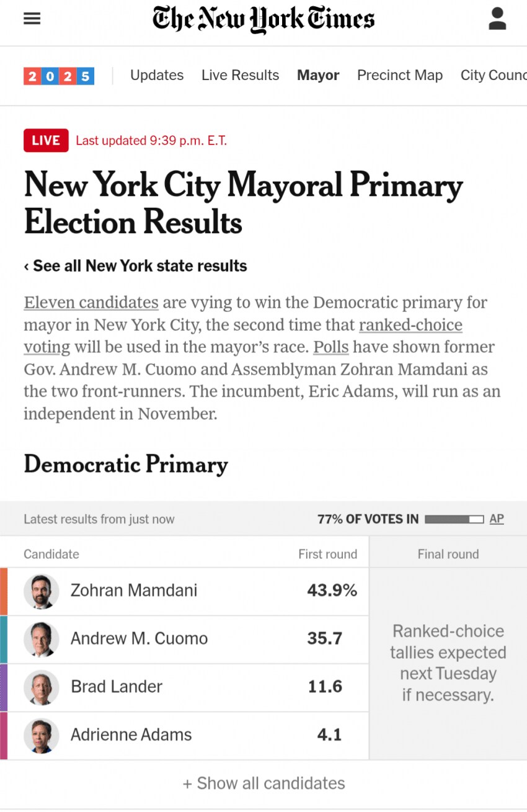
Task: Click Brad Lander's portrait photo
Action: click(x=42, y=687)
